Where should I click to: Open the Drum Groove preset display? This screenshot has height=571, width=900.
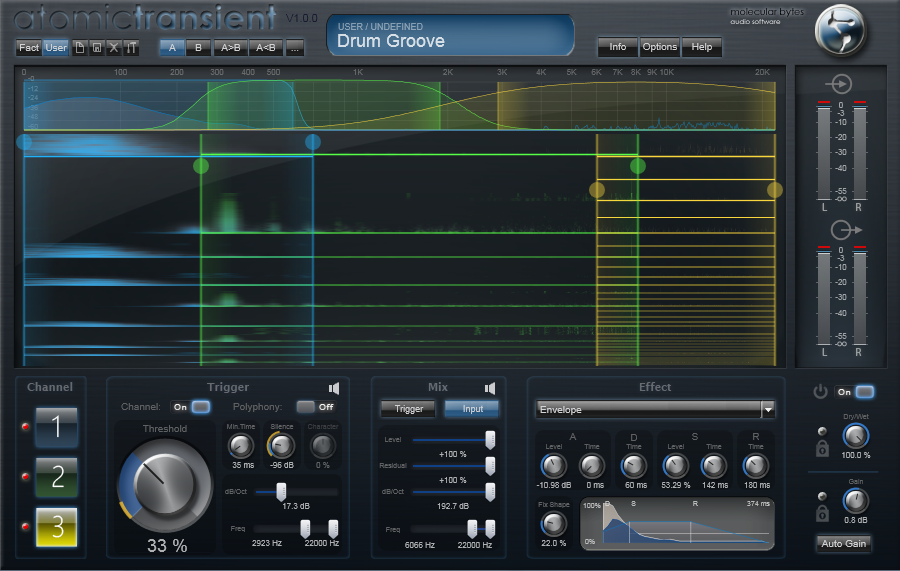(x=450, y=35)
